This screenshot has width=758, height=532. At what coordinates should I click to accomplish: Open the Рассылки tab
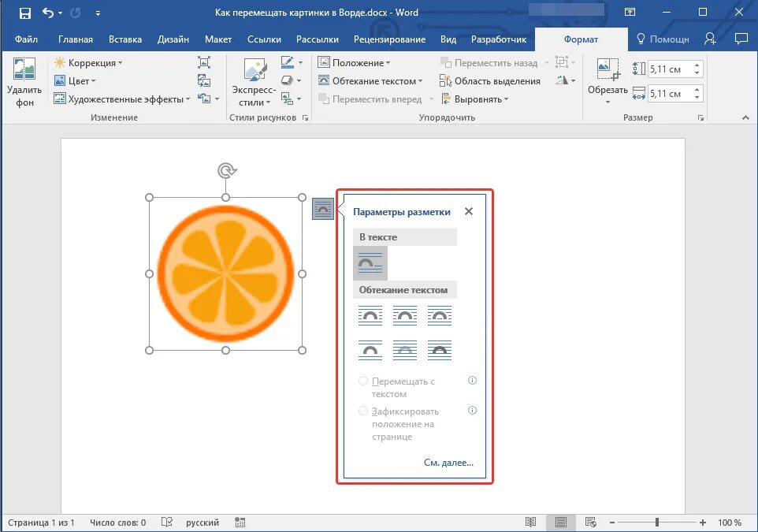317,39
